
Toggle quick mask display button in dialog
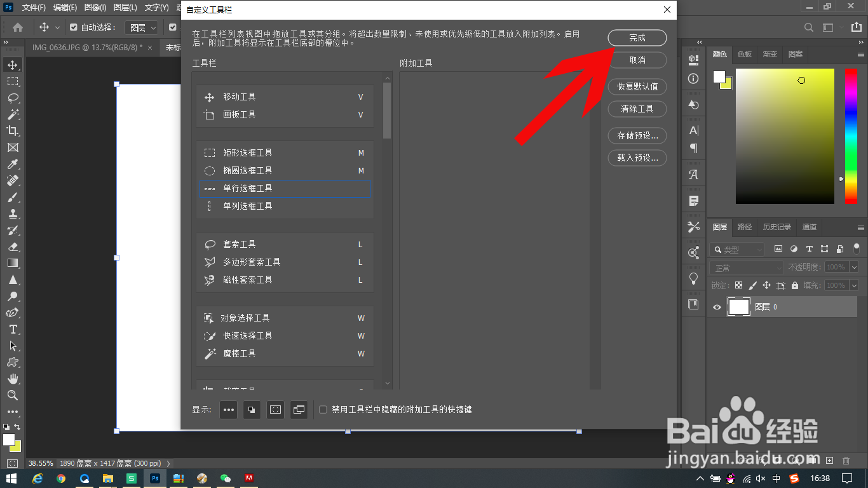point(275,410)
